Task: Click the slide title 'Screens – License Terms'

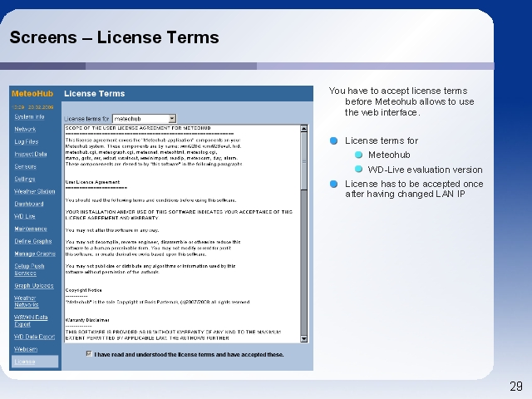Action: (114, 37)
